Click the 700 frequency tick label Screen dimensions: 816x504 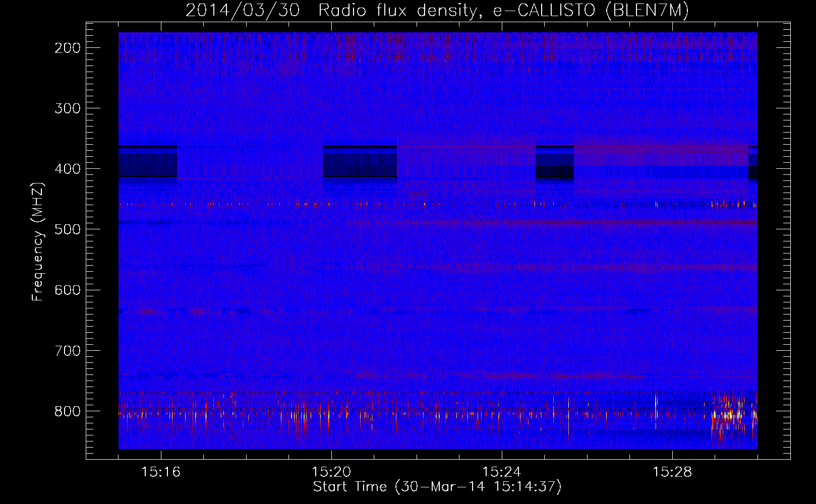[x=67, y=350]
